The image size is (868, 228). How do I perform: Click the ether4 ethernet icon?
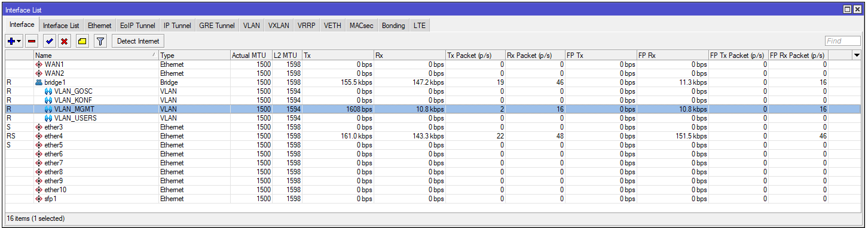tap(39, 135)
